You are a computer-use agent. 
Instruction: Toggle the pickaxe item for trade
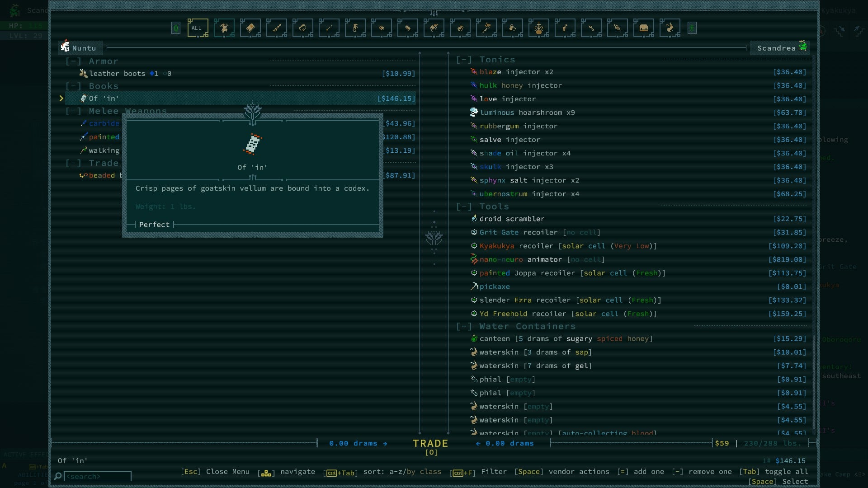coord(495,286)
